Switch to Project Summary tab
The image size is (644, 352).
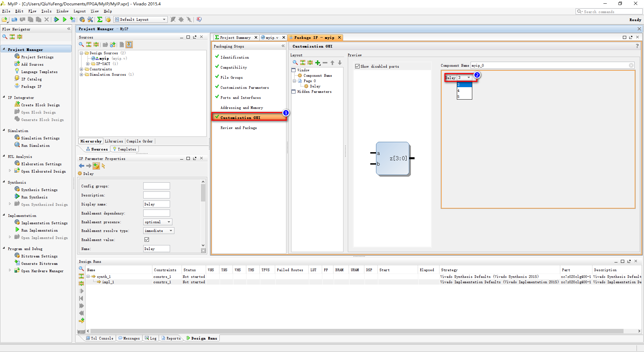coord(235,38)
